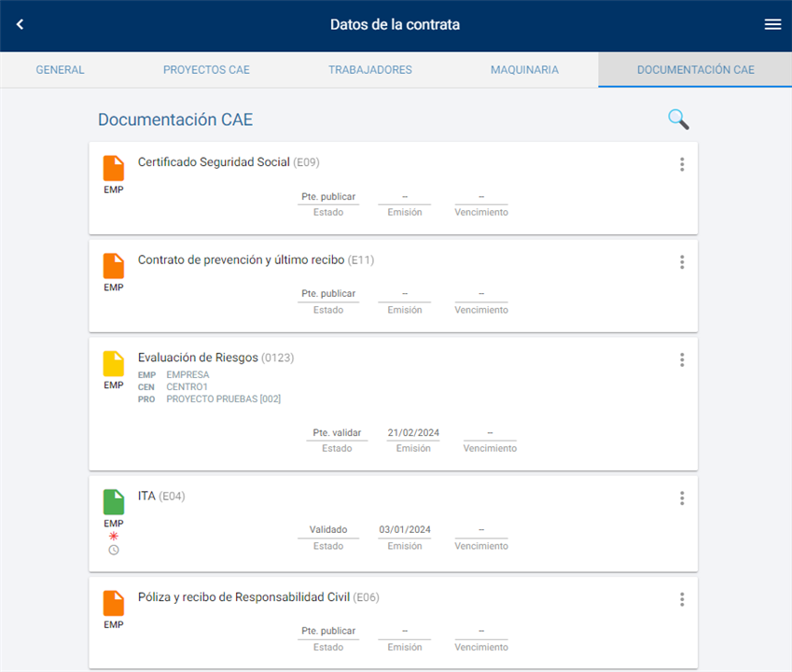The height and width of the screenshot is (672, 792).
Task: Click the clock icon under ITA
Action: point(114,550)
